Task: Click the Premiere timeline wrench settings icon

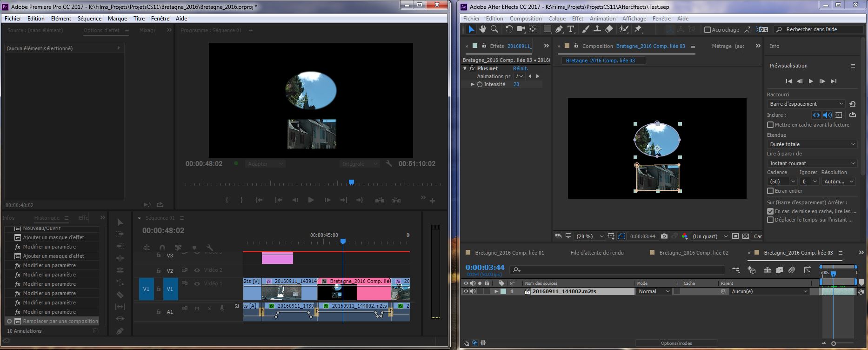Action: tap(210, 248)
